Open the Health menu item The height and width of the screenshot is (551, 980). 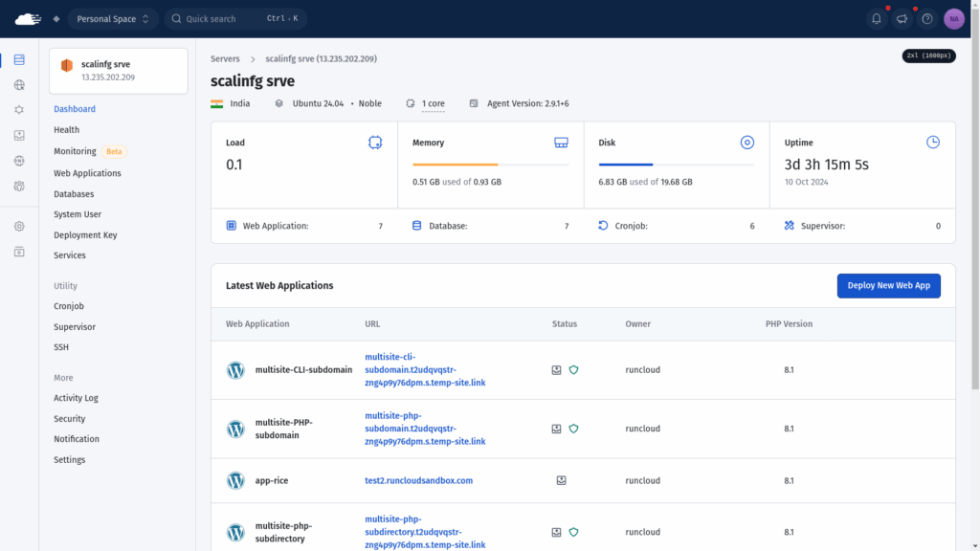coord(66,130)
